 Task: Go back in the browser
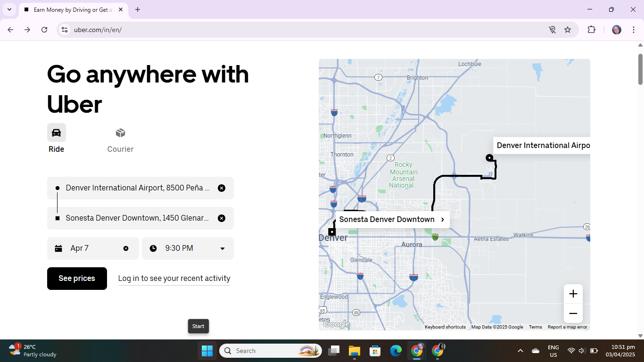click(10, 30)
